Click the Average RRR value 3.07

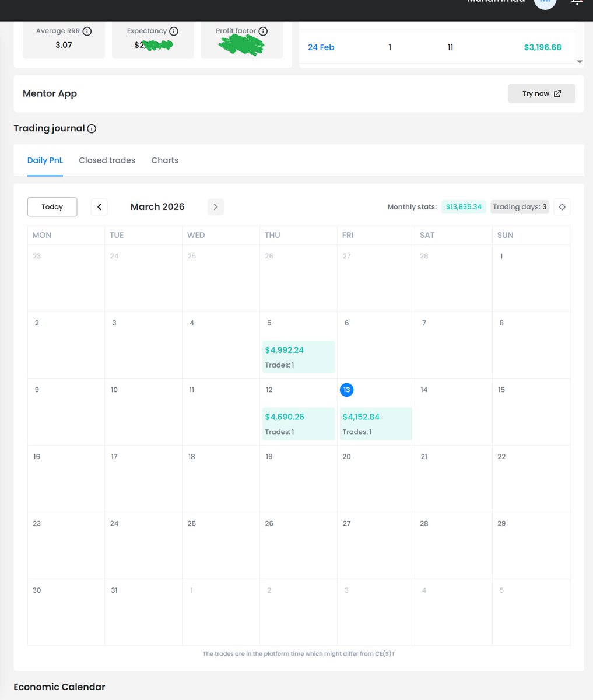pyautogui.click(x=64, y=44)
